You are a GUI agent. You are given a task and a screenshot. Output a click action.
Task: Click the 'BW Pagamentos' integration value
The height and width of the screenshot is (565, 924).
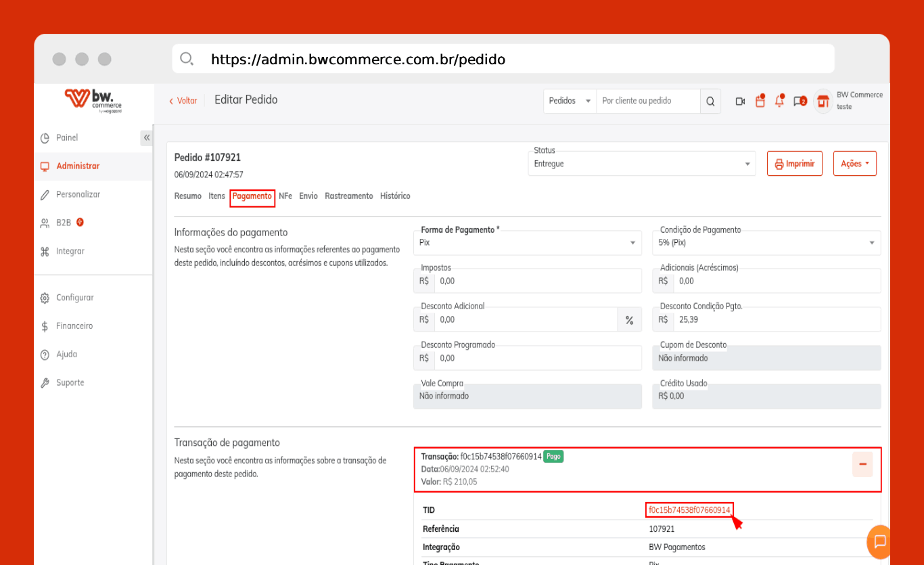tap(677, 547)
